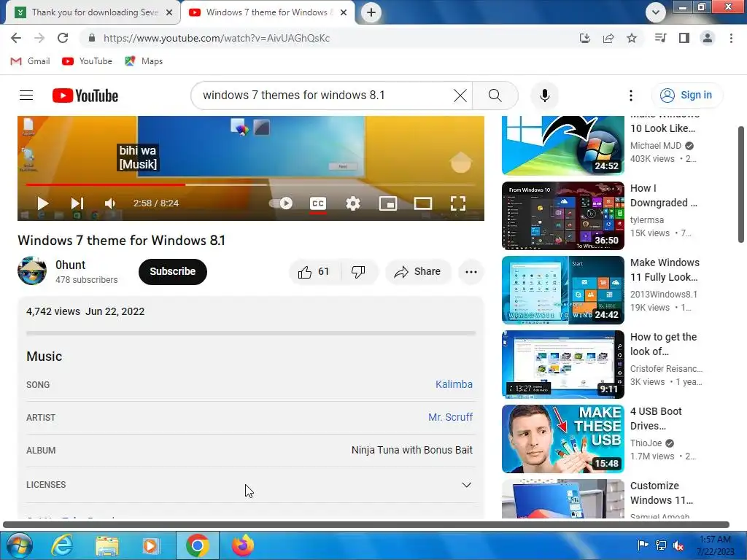Open the Mr. Scruff artist link
Screen dimensions: 747x560
[450, 417]
